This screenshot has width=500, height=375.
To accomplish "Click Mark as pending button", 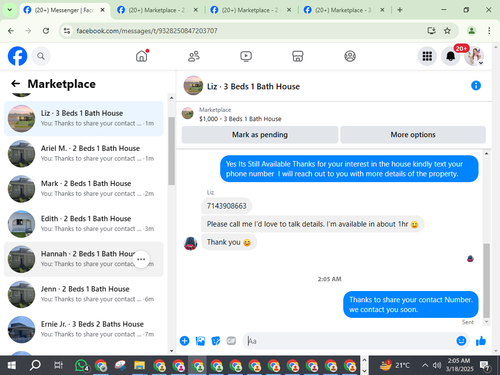I will pyautogui.click(x=260, y=135).
